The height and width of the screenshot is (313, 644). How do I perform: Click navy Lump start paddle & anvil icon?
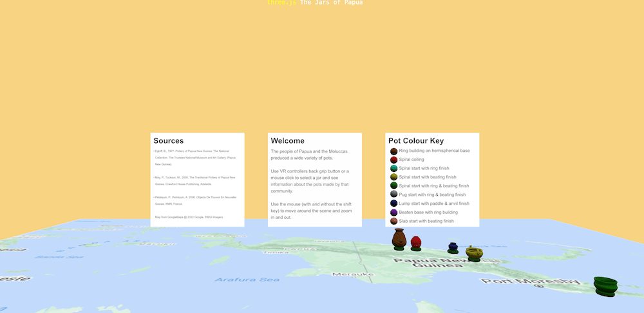393,204
